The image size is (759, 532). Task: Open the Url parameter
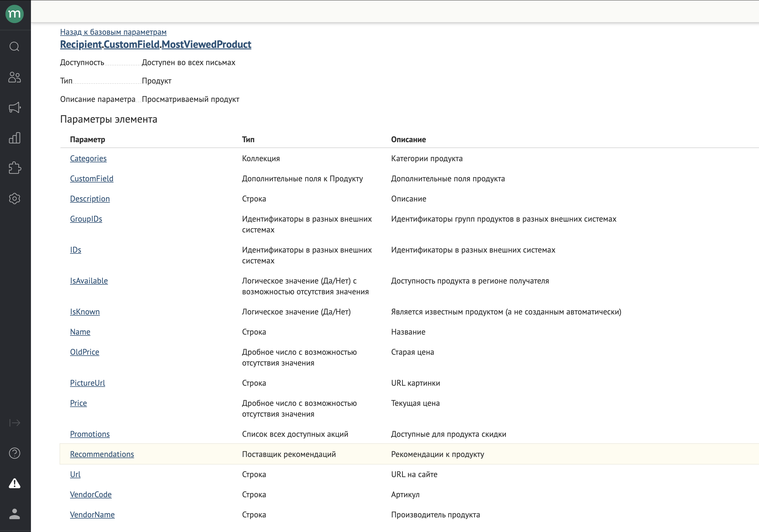(x=75, y=474)
